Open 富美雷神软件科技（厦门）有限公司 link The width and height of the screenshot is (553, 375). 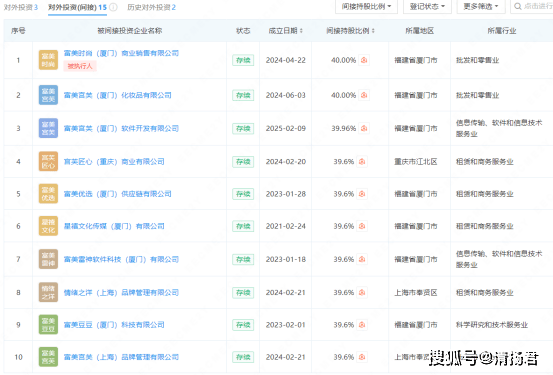[121, 259]
